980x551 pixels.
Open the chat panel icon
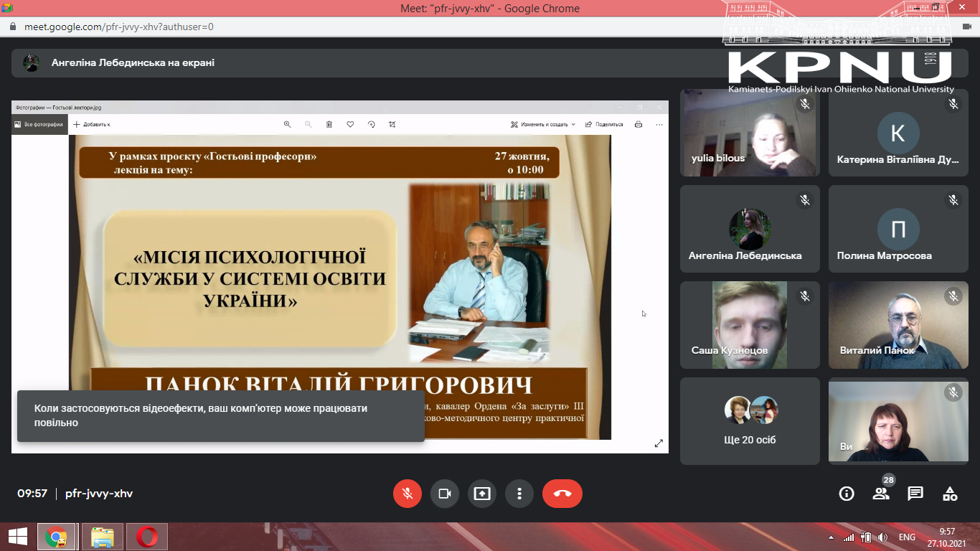pos(915,494)
